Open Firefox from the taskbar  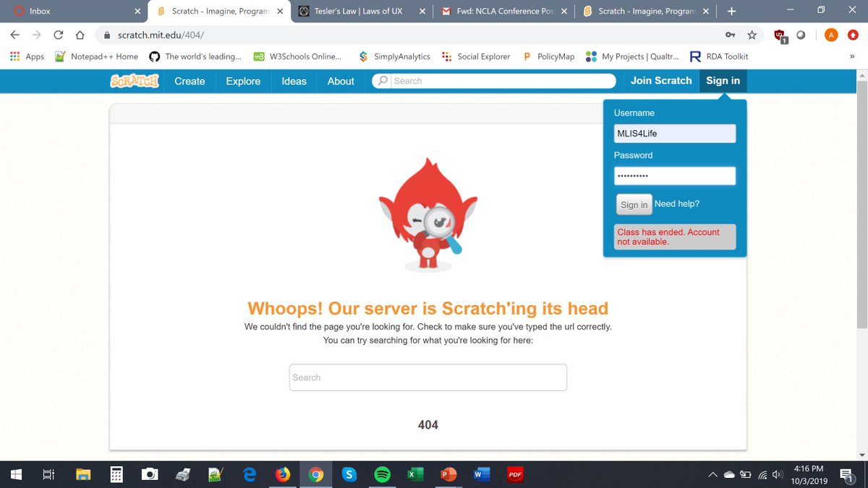(x=283, y=474)
